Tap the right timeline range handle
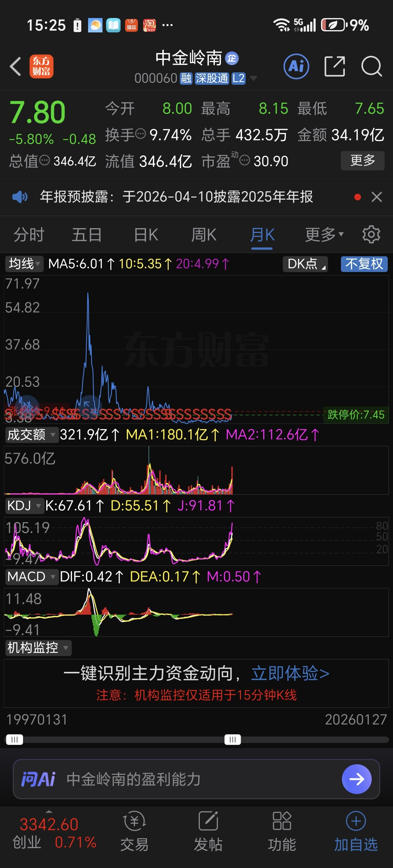Viewport: 393px width, 868px height. click(233, 740)
